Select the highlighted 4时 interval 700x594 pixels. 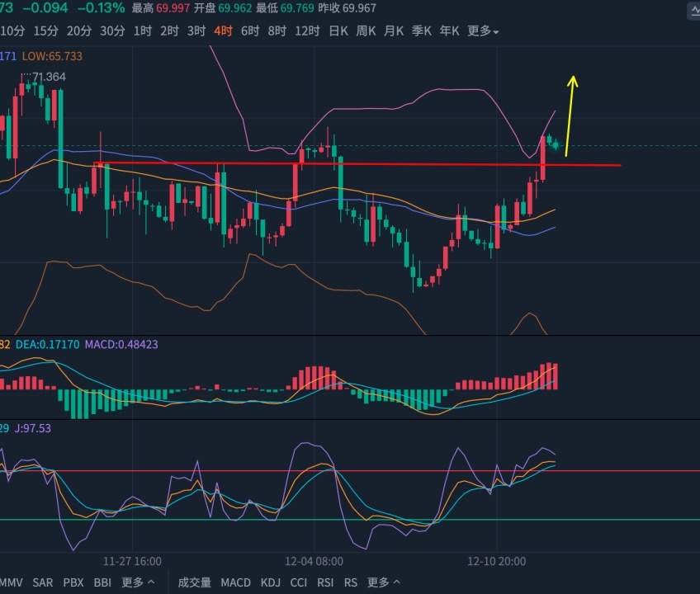tap(223, 31)
